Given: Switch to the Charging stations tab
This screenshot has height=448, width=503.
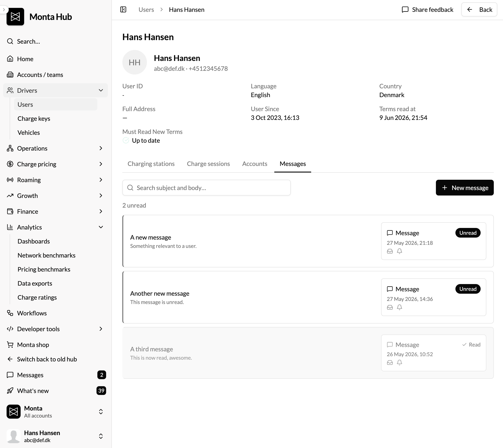Looking at the screenshot, I should click(x=151, y=164).
